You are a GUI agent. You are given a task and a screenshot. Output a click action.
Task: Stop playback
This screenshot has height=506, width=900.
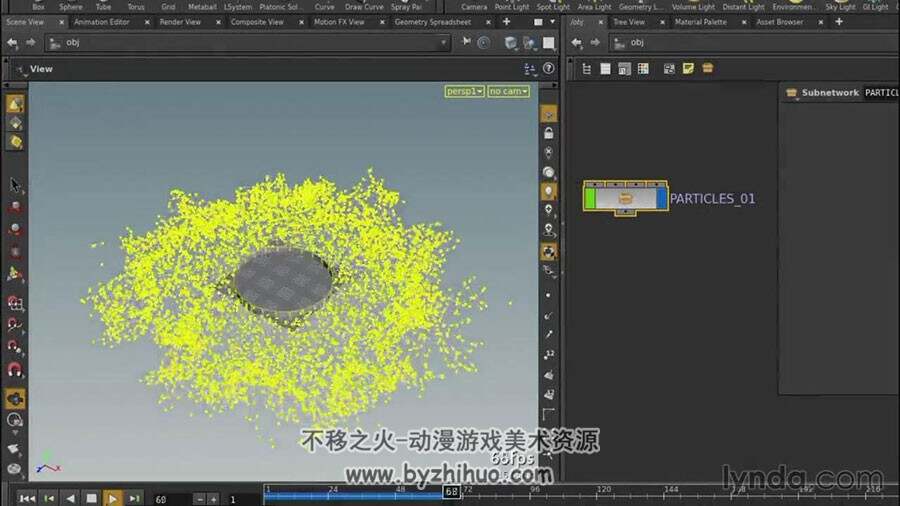point(91,499)
